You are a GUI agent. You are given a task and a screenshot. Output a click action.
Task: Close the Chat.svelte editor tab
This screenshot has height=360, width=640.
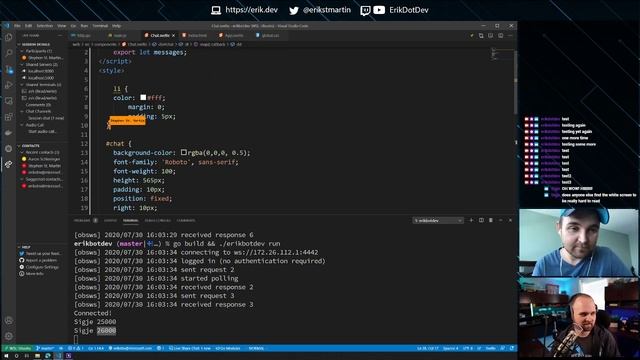pyautogui.click(x=173, y=36)
